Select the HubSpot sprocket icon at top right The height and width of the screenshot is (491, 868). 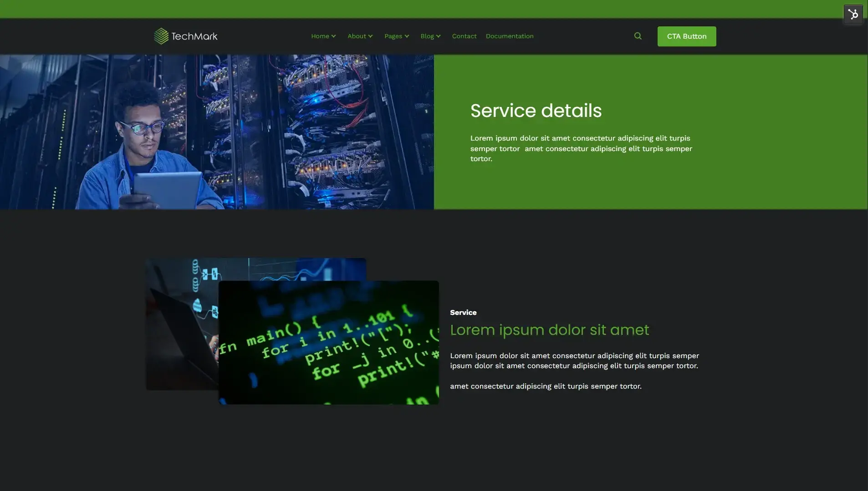pos(854,14)
